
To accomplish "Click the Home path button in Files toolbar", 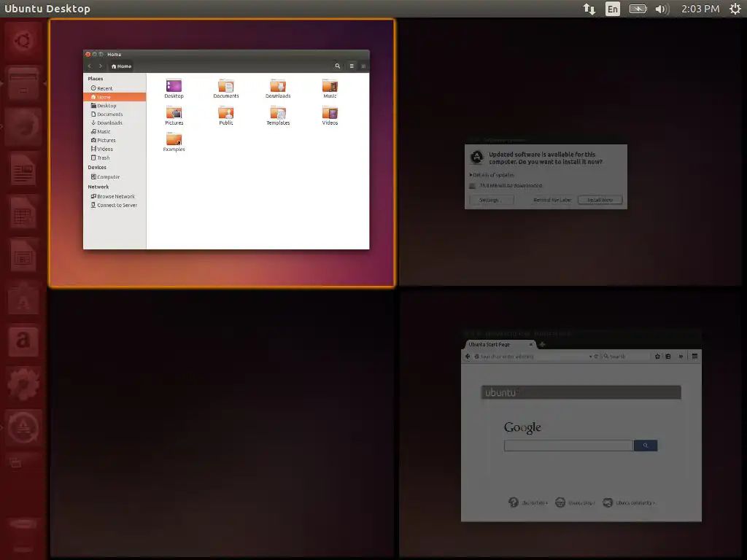I will [x=122, y=66].
